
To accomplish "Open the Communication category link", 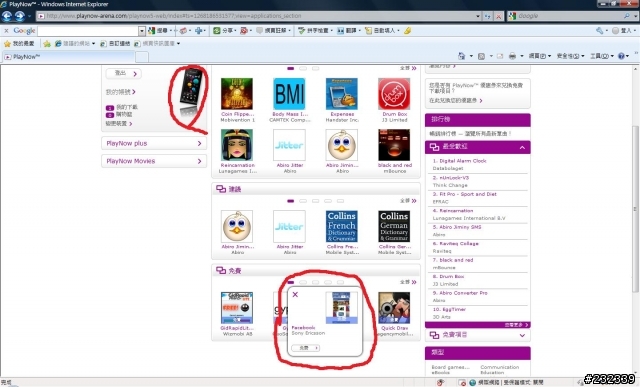I will [500, 367].
